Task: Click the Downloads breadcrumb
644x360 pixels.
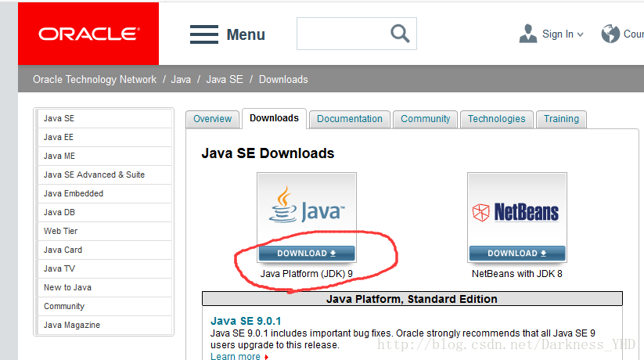Action: (283, 79)
